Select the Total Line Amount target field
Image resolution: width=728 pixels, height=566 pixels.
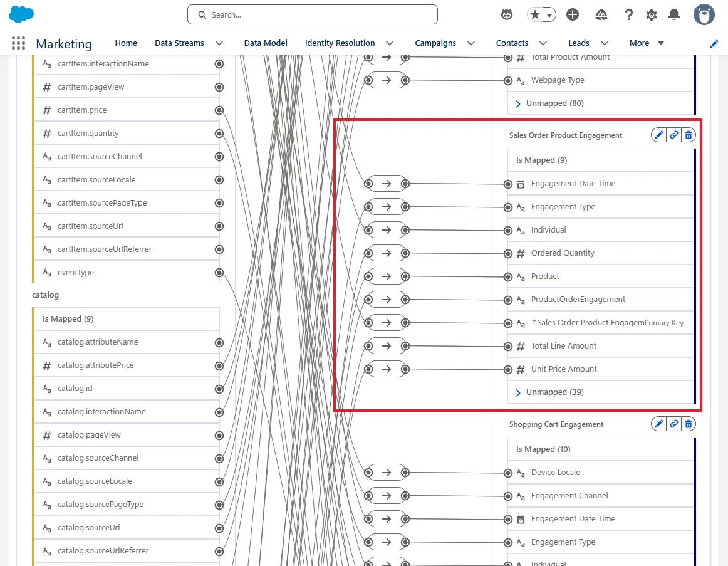click(600, 346)
